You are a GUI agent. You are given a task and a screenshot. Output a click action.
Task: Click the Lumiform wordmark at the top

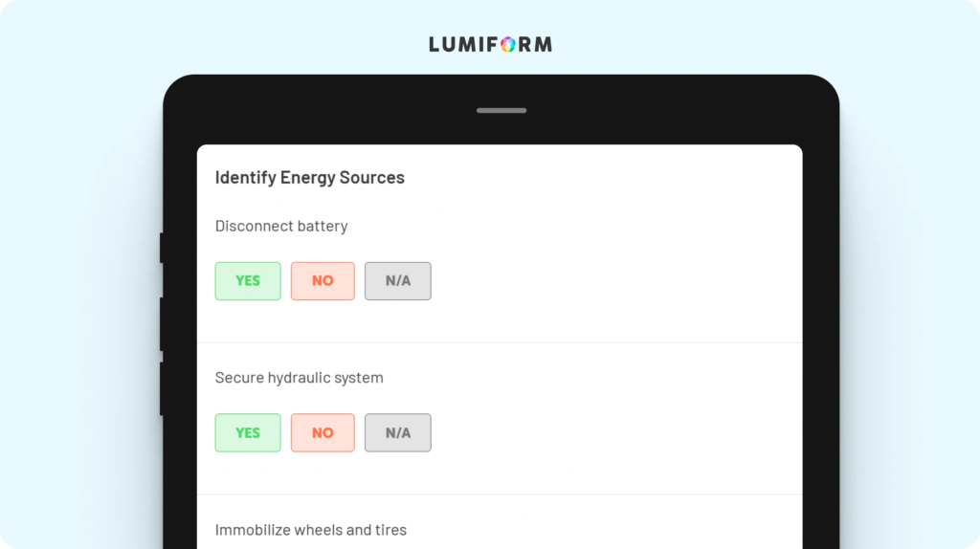[x=491, y=44]
